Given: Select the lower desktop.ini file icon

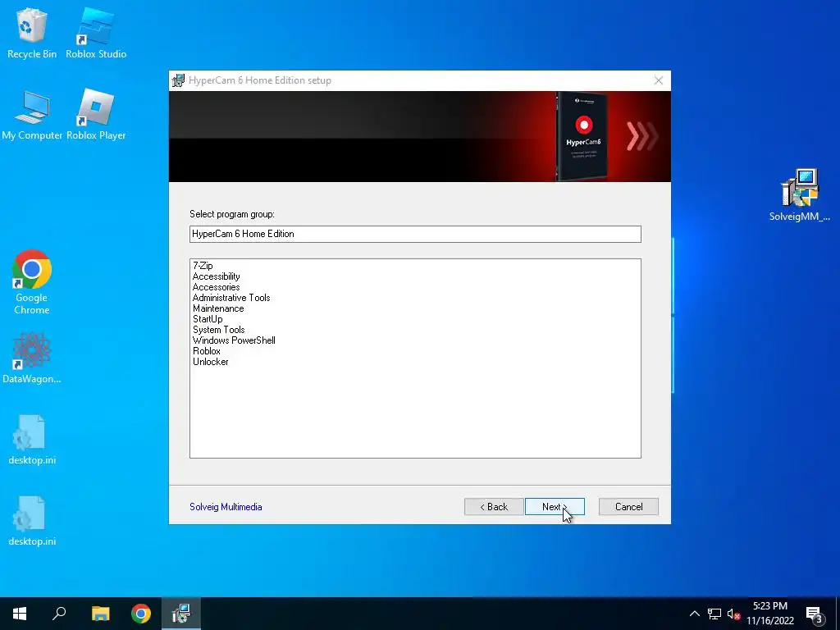Looking at the screenshot, I should pyautogui.click(x=32, y=521).
